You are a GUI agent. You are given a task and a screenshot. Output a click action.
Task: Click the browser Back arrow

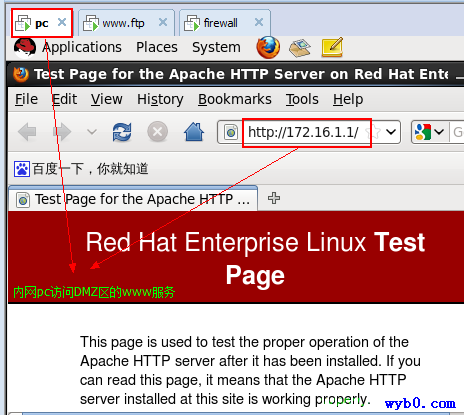pos(27,132)
